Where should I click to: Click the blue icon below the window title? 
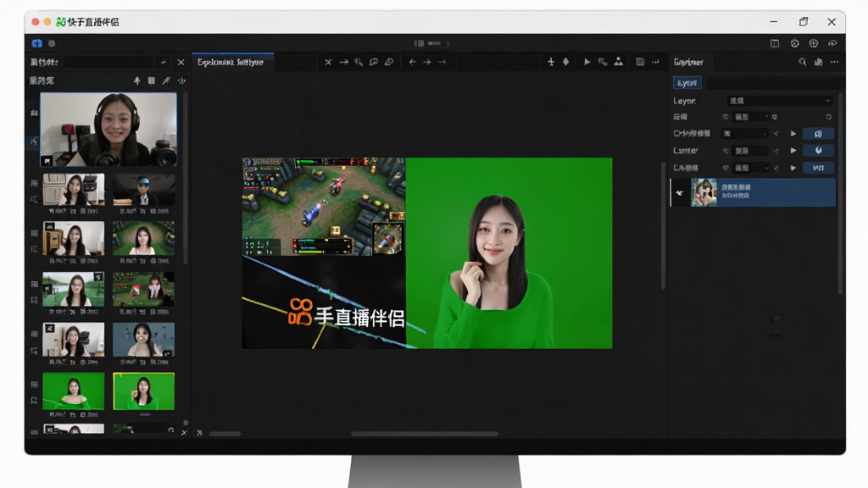[x=37, y=43]
